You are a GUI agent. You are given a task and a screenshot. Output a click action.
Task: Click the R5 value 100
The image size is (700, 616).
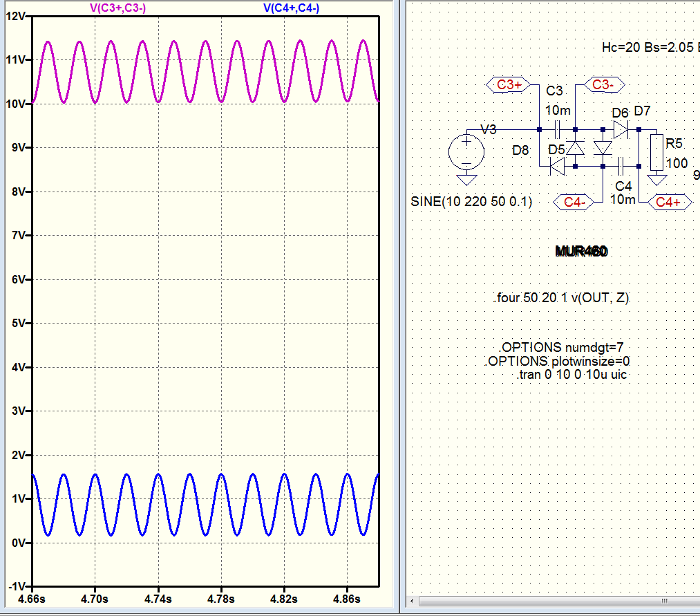click(677, 163)
